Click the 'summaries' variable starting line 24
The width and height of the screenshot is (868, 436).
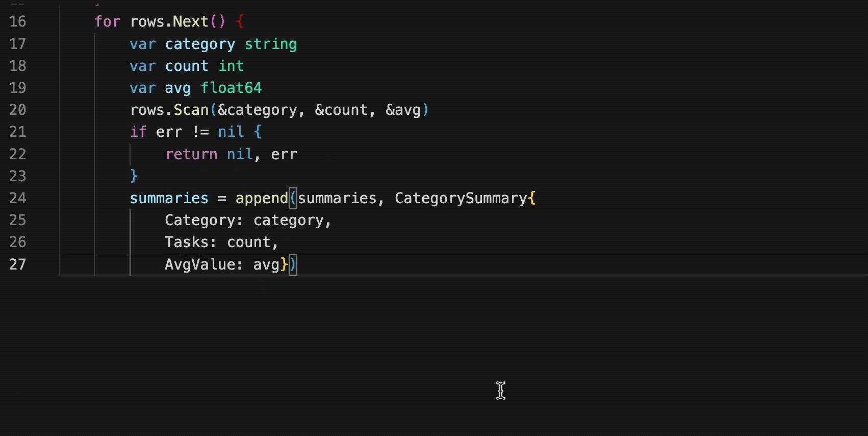click(x=169, y=198)
